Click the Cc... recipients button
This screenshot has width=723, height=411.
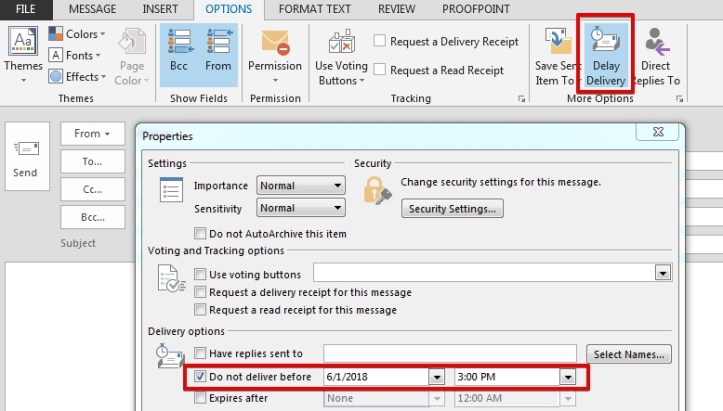(93, 189)
